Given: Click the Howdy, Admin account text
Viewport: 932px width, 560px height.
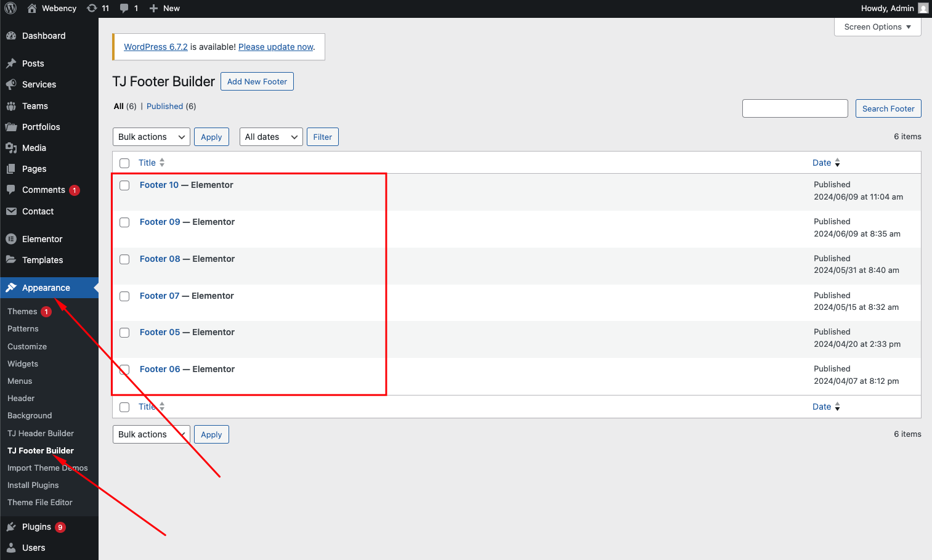Looking at the screenshot, I should click(887, 8).
